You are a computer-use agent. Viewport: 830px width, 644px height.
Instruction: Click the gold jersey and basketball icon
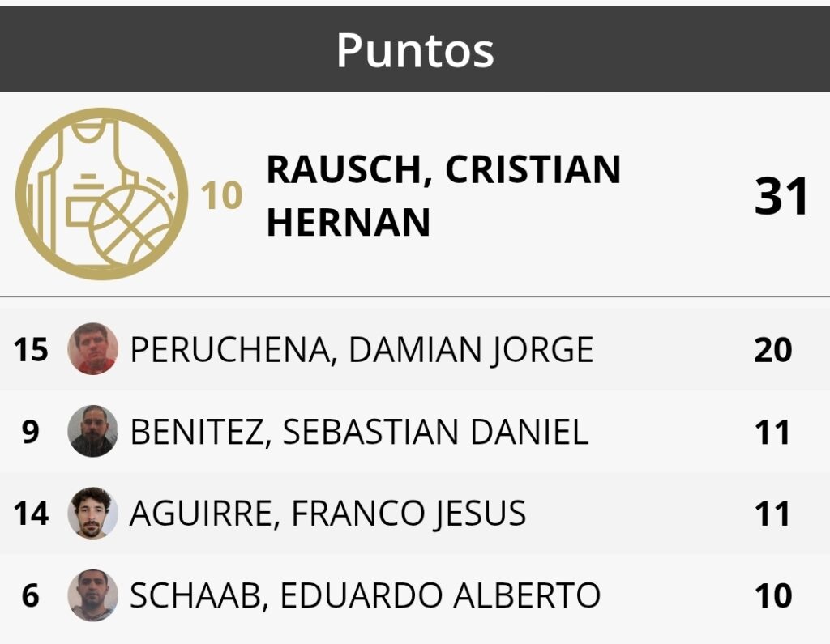point(101,194)
